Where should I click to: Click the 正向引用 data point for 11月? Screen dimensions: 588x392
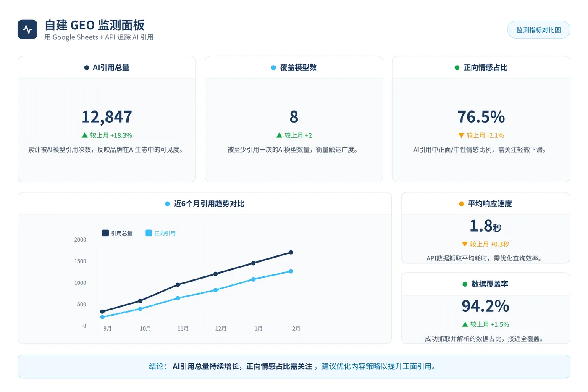point(178,298)
